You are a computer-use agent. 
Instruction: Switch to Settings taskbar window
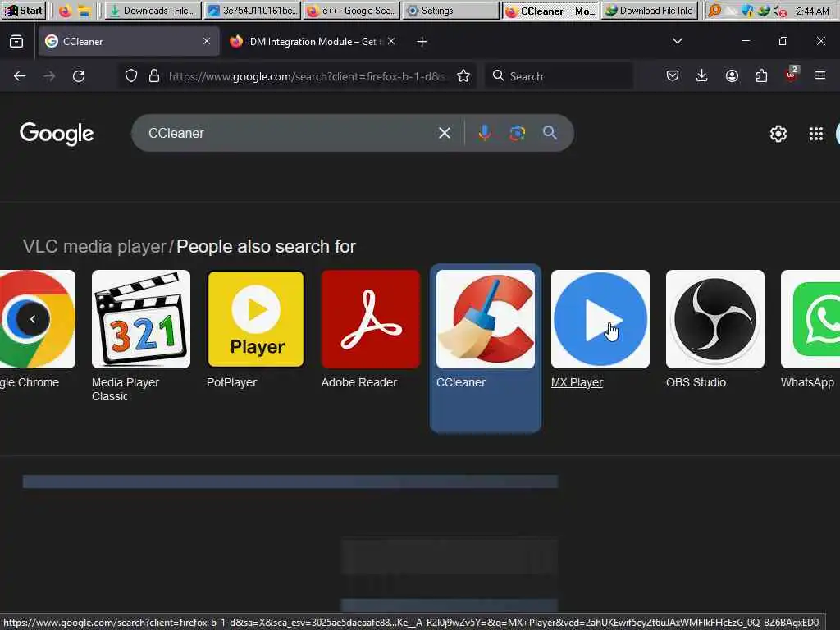pyautogui.click(x=450, y=10)
